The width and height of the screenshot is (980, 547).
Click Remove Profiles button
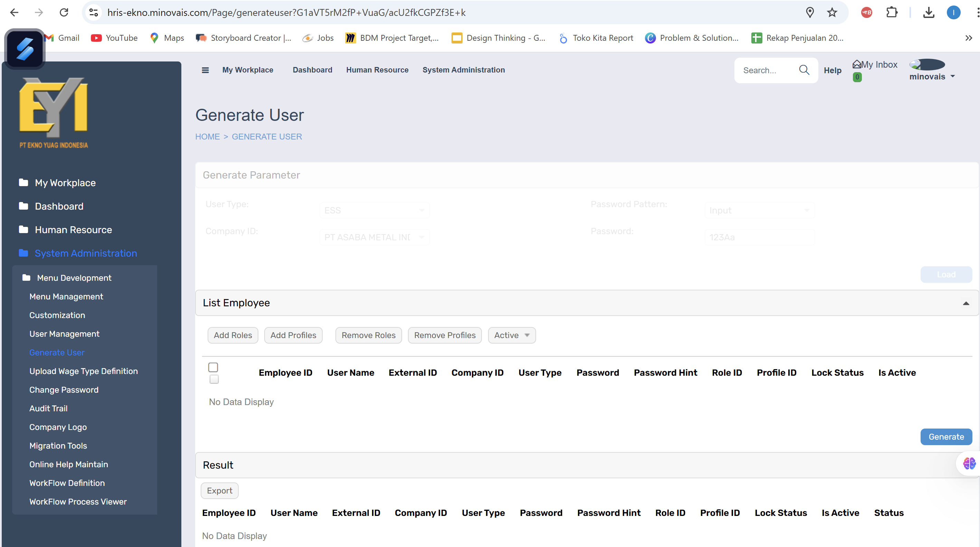pos(445,335)
